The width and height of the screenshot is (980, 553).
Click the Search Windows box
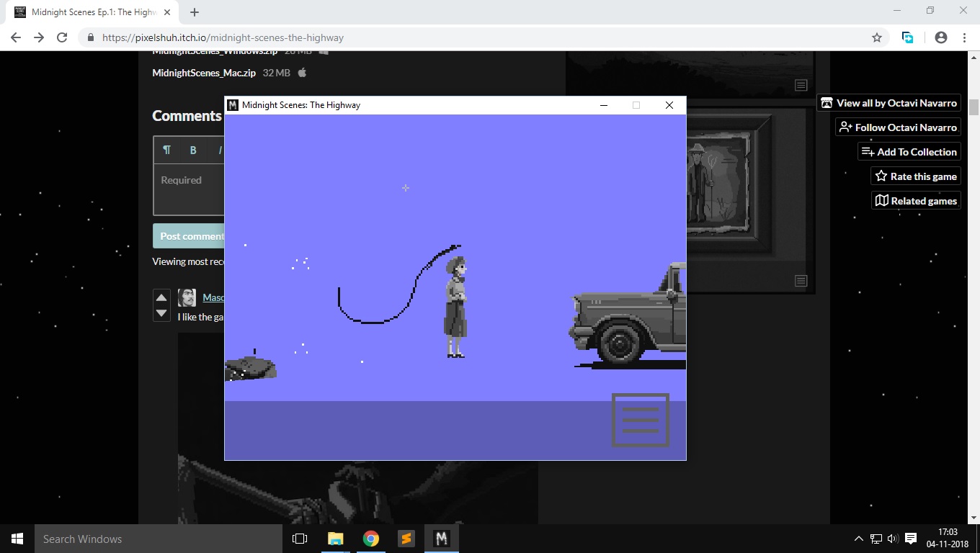point(159,539)
